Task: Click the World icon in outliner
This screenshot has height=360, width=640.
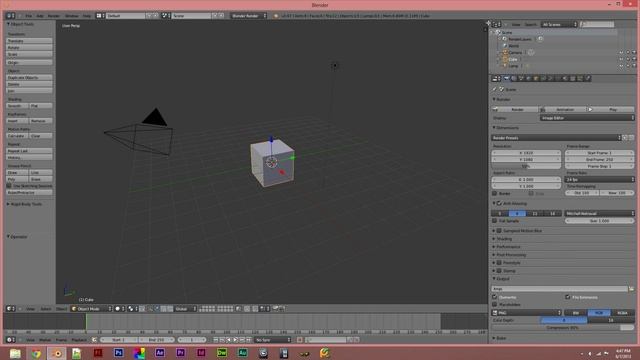Action: click(x=505, y=46)
